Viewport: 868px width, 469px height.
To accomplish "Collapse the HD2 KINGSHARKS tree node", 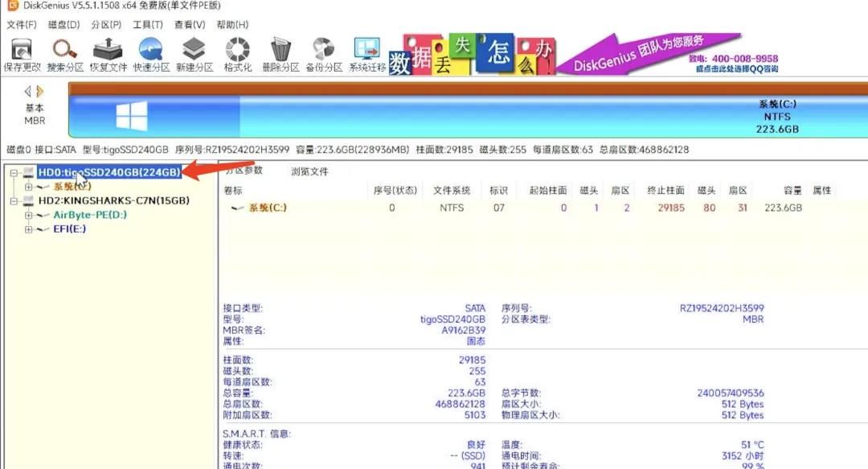I will click(x=14, y=200).
